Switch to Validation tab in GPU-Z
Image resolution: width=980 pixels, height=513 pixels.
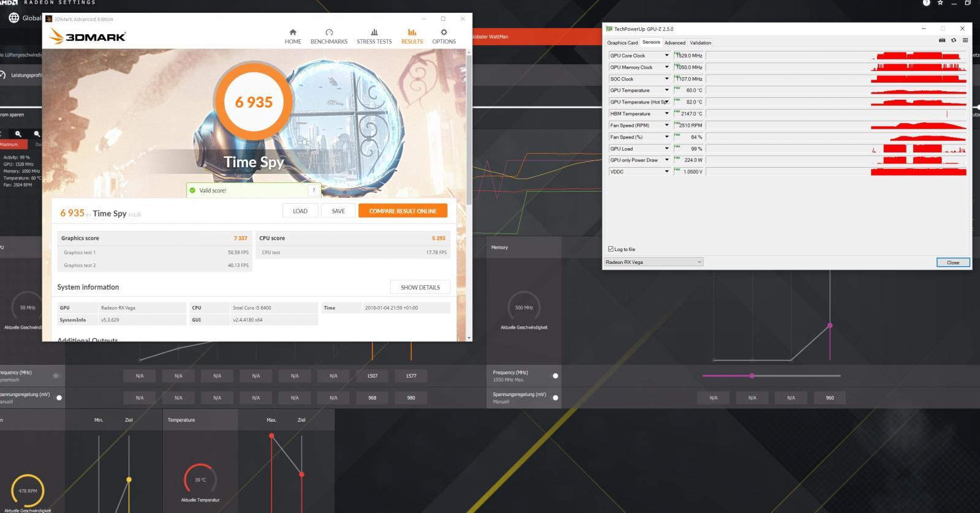[701, 43]
